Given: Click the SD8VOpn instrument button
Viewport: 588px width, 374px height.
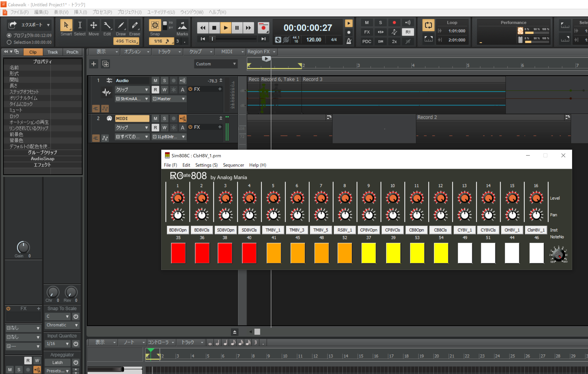Looking at the screenshot, I should (x=225, y=230).
